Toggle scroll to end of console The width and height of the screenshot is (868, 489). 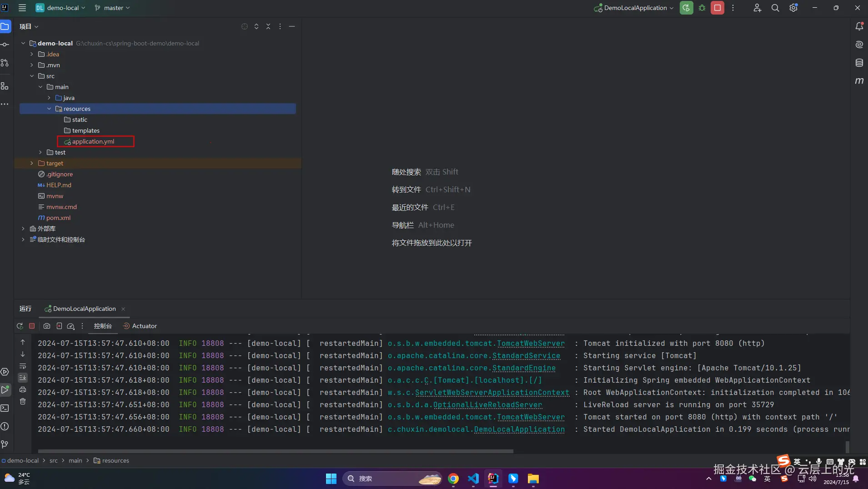23,378
